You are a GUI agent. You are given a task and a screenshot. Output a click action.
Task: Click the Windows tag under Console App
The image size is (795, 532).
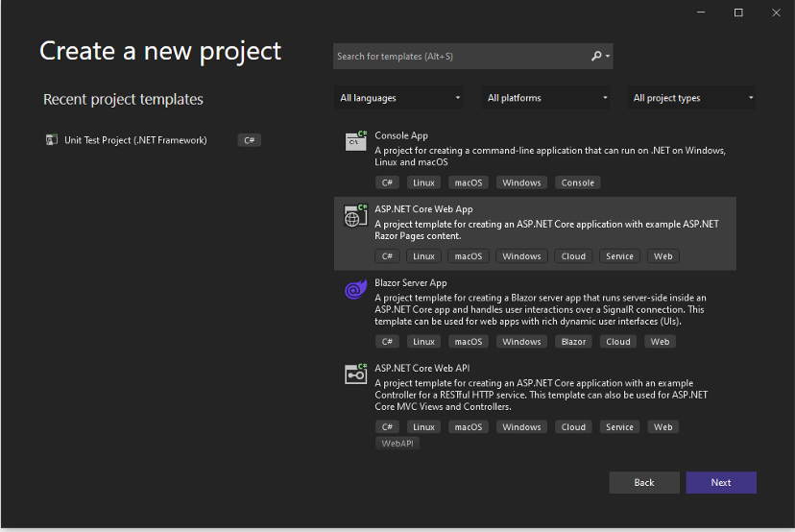pos(521,182)
